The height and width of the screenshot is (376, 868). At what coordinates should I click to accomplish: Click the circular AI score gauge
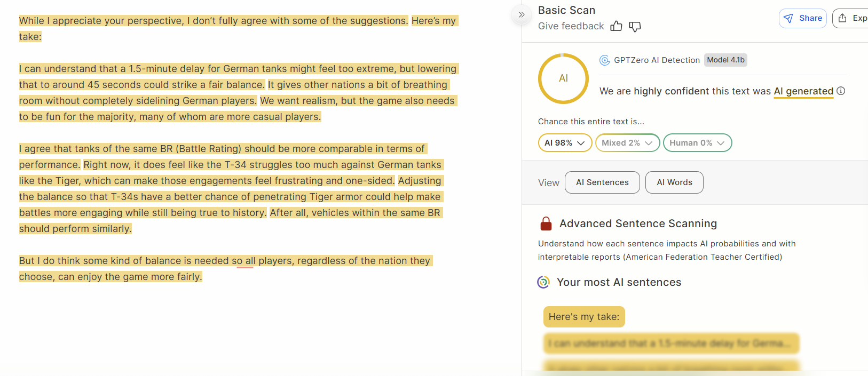563,78
